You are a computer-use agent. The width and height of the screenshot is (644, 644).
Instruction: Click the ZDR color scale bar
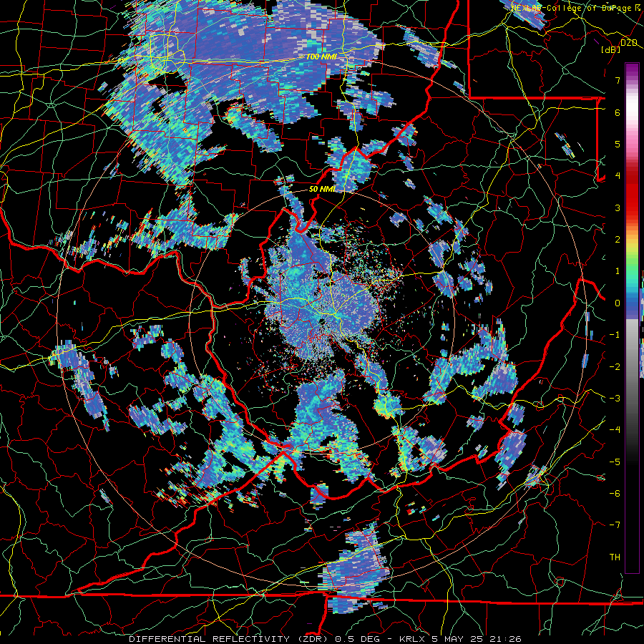coord(632,318)
